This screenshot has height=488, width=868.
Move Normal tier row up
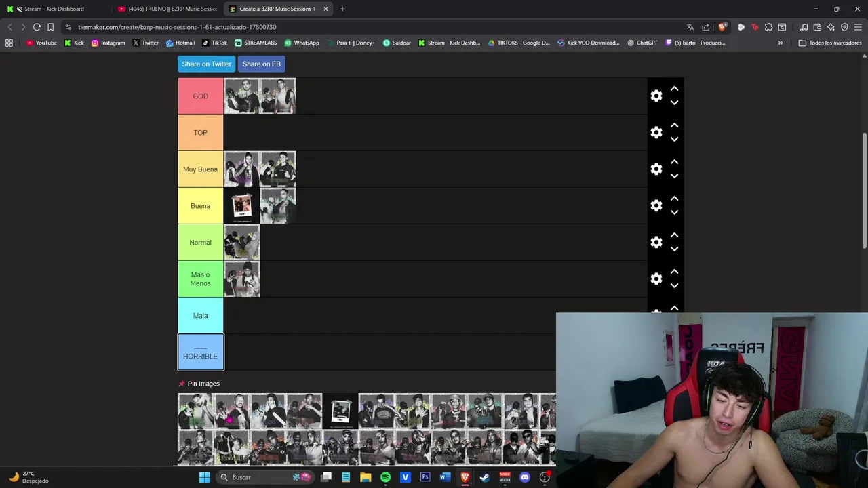[674, 235]
